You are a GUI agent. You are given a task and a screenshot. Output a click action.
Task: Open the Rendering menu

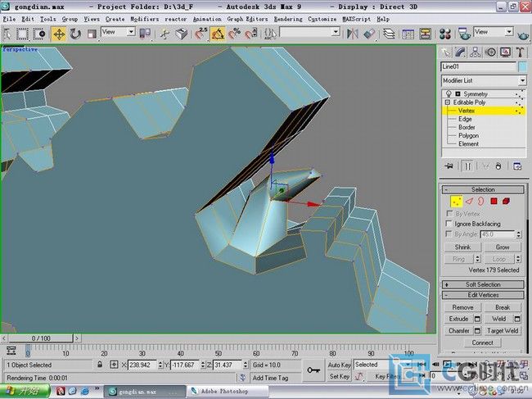(287, 18)
